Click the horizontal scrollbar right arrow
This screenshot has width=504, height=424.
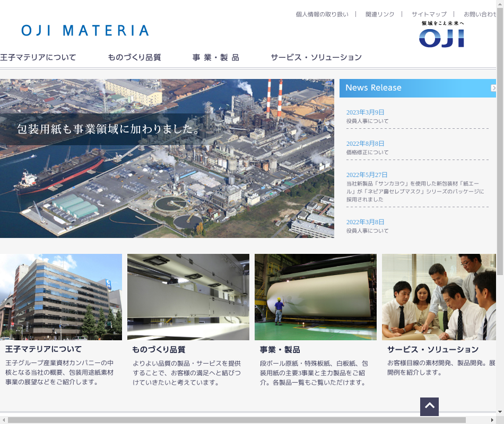(x=492, y=420)
